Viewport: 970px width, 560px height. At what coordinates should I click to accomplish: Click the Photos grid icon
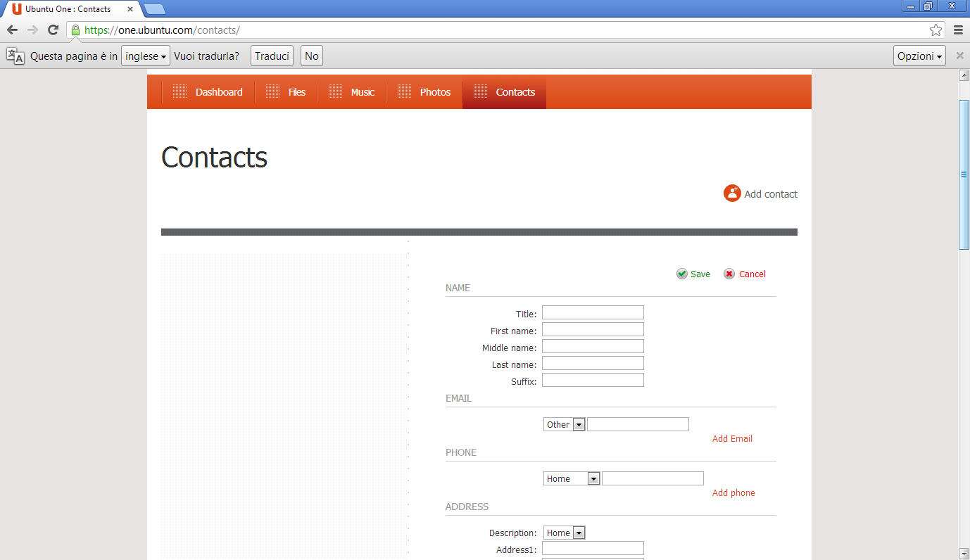click(404, 91)
